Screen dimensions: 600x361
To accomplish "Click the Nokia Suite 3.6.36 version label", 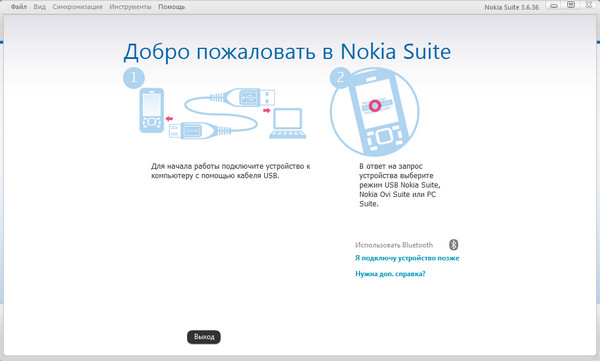I will click(511, 7).
